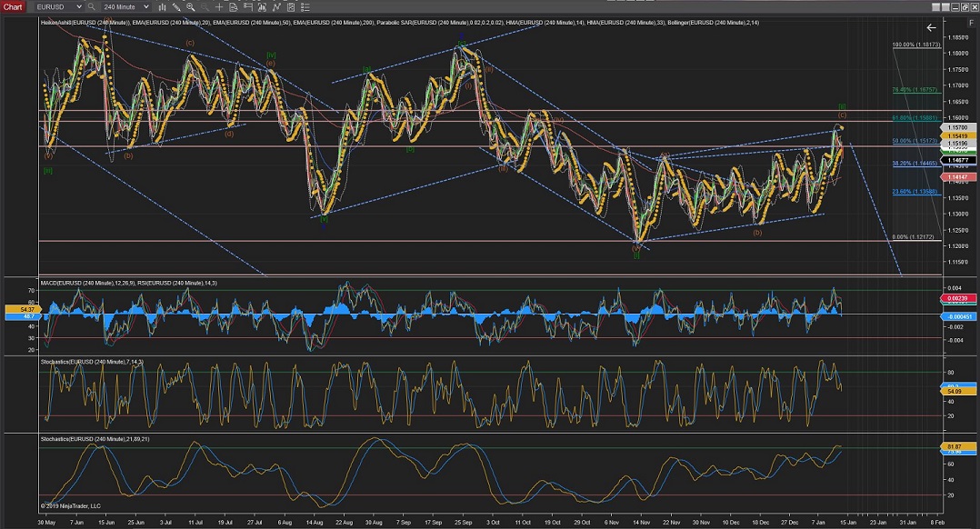Viewport: 980px width, 529px height.
Task: Click the -0.000451 blue MACD marker
Action: pos(958,316)
